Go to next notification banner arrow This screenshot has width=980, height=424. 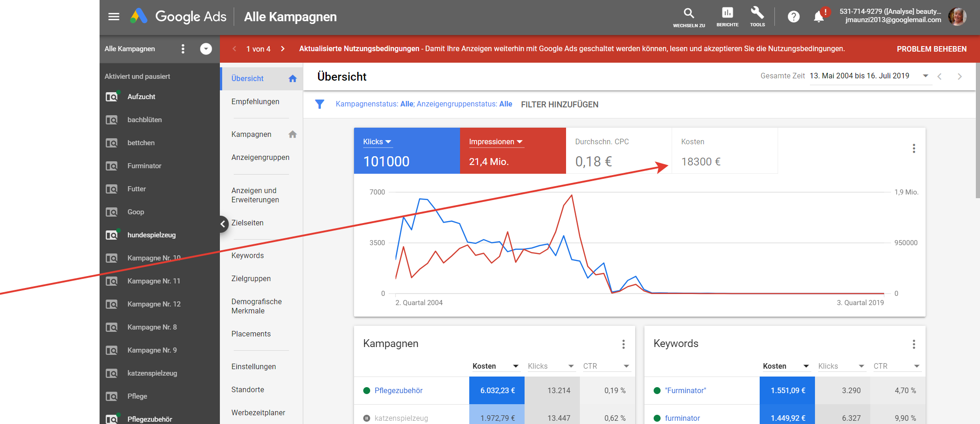[283, 49]
